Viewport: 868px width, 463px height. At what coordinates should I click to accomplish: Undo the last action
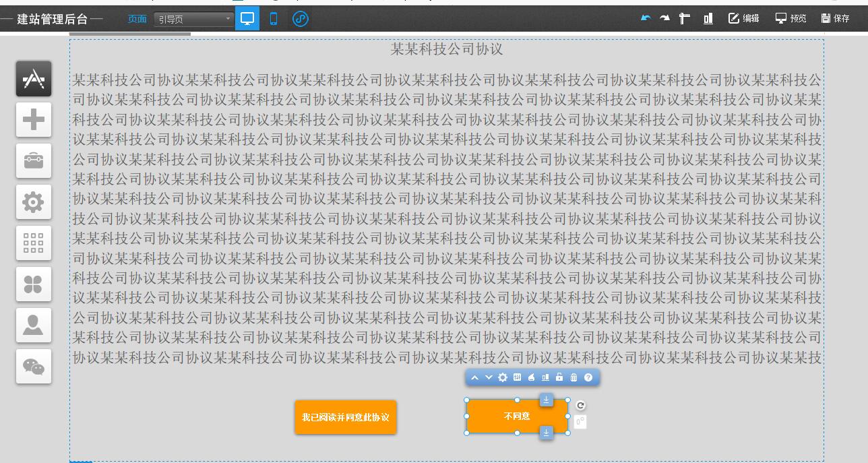click(646, 18)
